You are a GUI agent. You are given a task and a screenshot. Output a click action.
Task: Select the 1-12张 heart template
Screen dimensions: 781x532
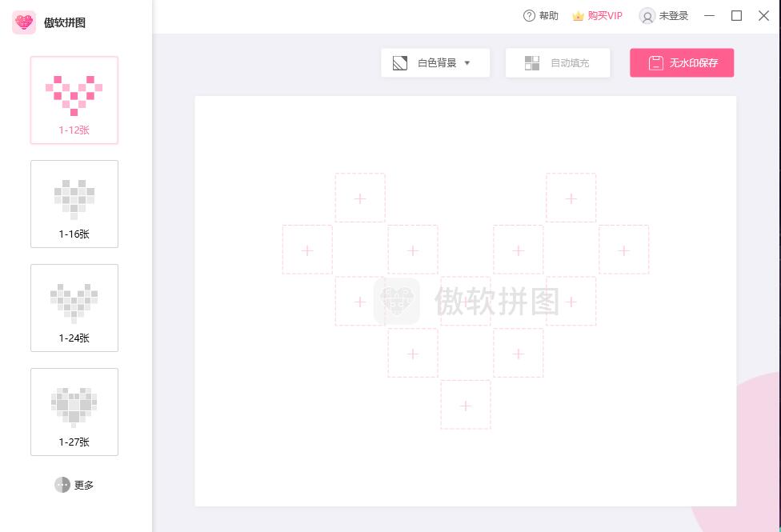(74, 100)
